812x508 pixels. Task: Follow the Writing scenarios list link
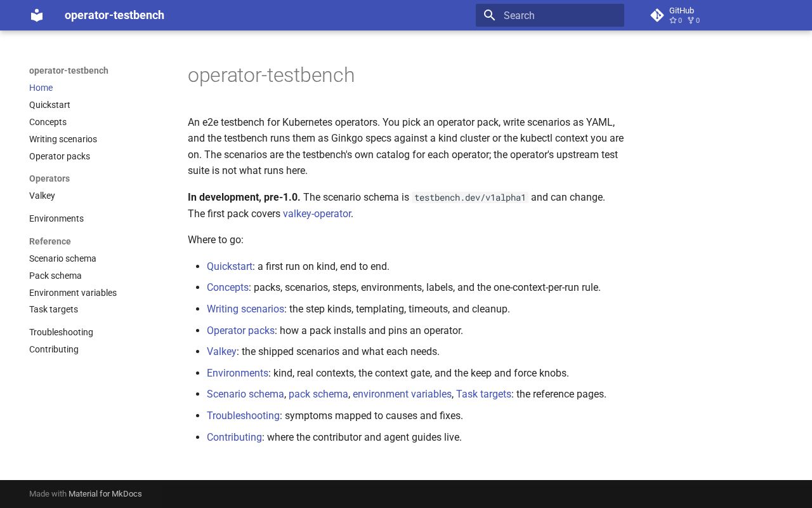pos(246,309)
